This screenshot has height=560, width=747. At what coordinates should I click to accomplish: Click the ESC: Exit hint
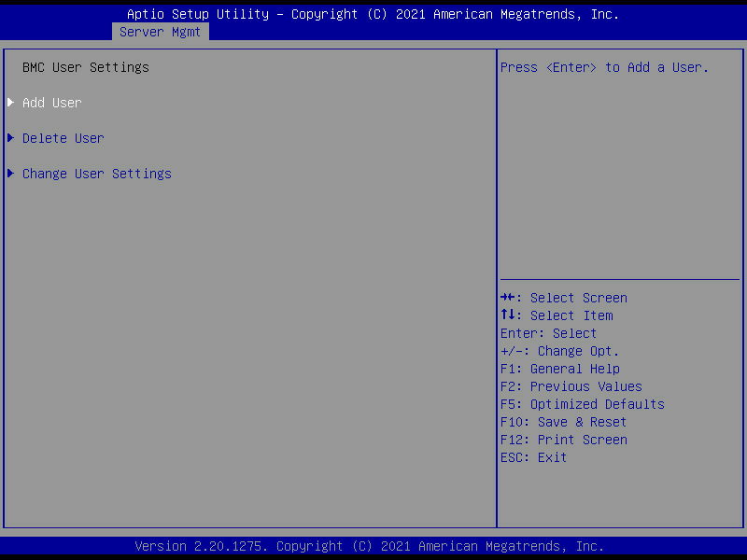533,457
